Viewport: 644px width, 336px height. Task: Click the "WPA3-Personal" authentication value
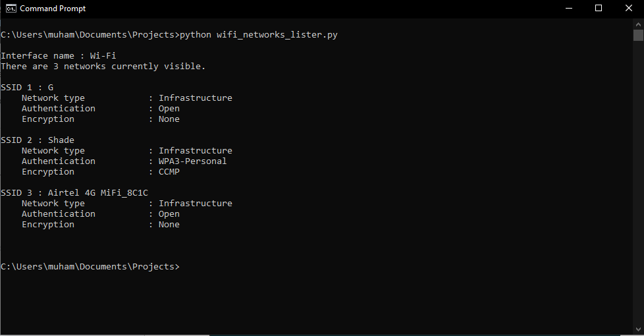(192, 161)
